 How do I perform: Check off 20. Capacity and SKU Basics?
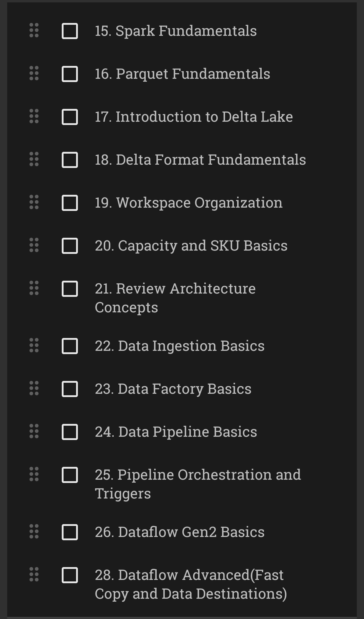[x=70, y=246]
